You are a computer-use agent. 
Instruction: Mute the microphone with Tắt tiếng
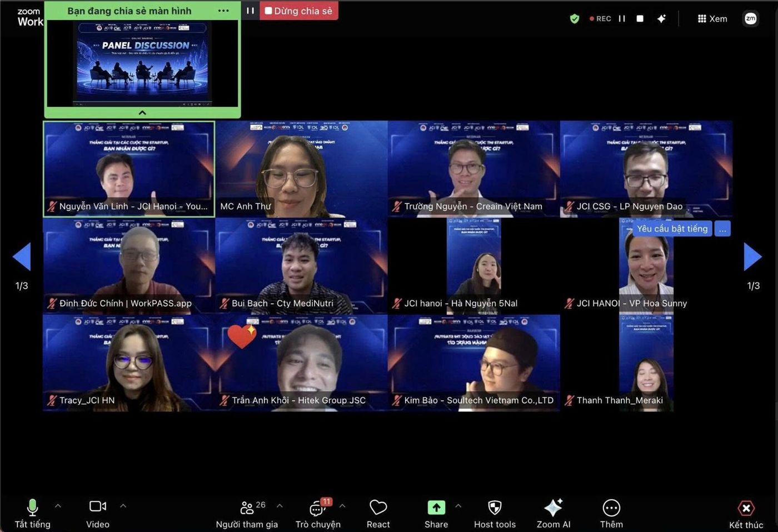32,513
